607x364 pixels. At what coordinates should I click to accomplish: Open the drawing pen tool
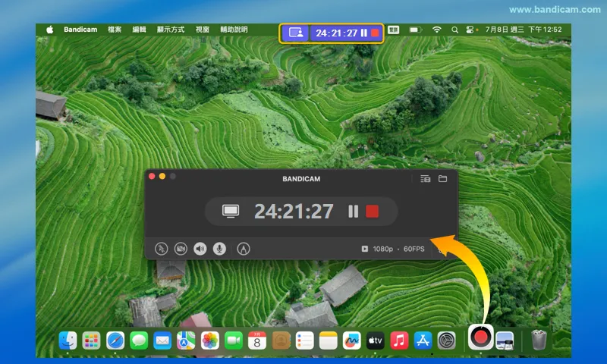(x=244, y=248)
